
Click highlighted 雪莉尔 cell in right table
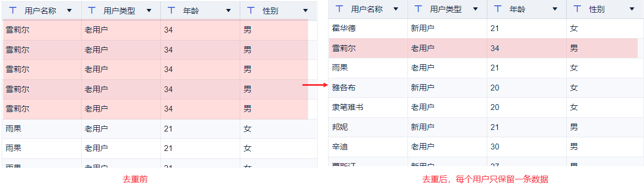(368, 48)
